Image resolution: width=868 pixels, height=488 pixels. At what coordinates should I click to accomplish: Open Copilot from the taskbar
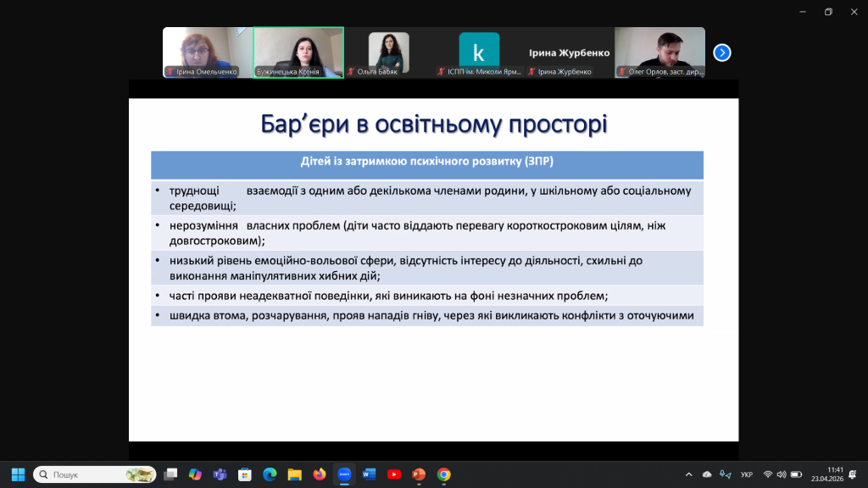coord(195,474)
